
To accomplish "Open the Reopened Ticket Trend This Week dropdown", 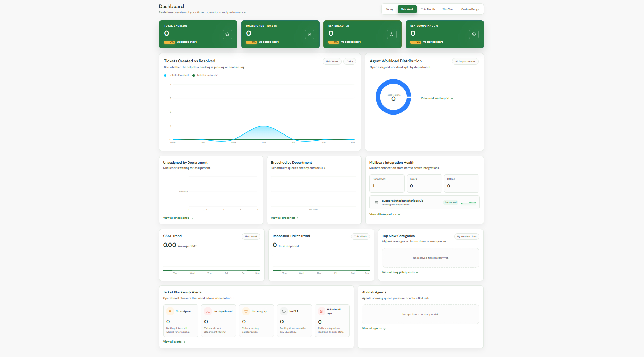I will (x=360, y=237).
